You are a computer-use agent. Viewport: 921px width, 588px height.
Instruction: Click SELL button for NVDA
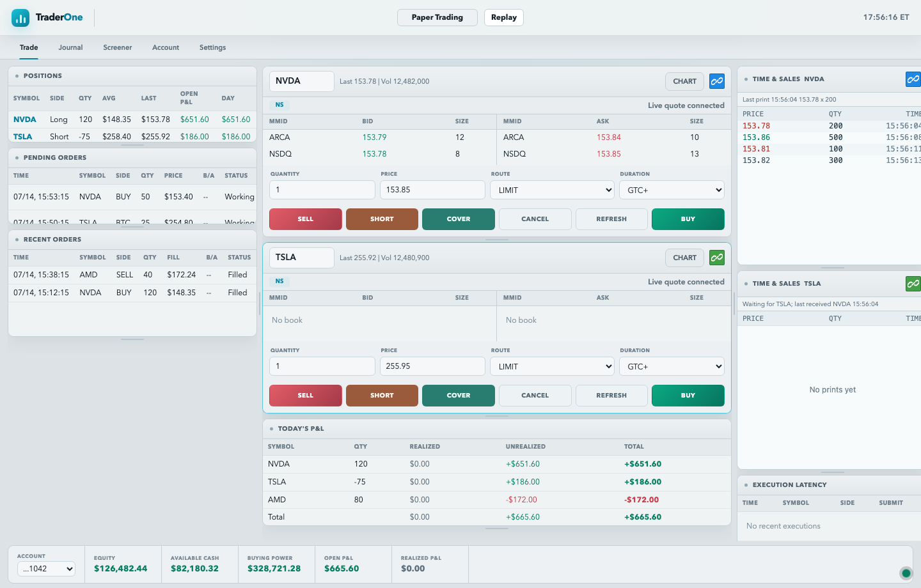306,219
